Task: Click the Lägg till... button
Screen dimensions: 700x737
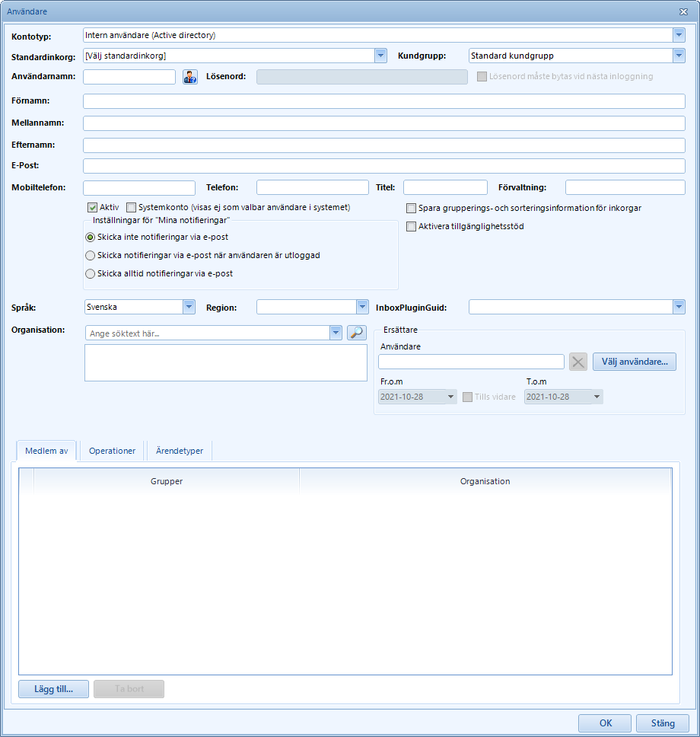Action: pos(53,689)
